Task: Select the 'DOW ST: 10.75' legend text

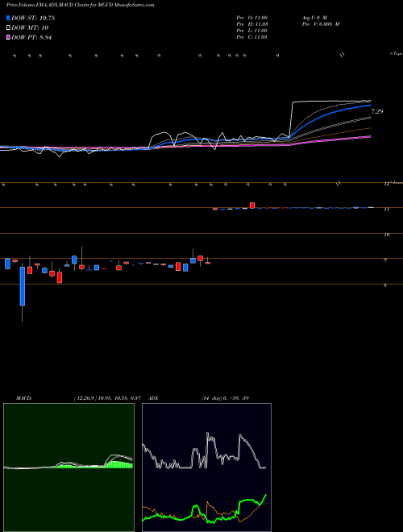Action: (33, 18)
